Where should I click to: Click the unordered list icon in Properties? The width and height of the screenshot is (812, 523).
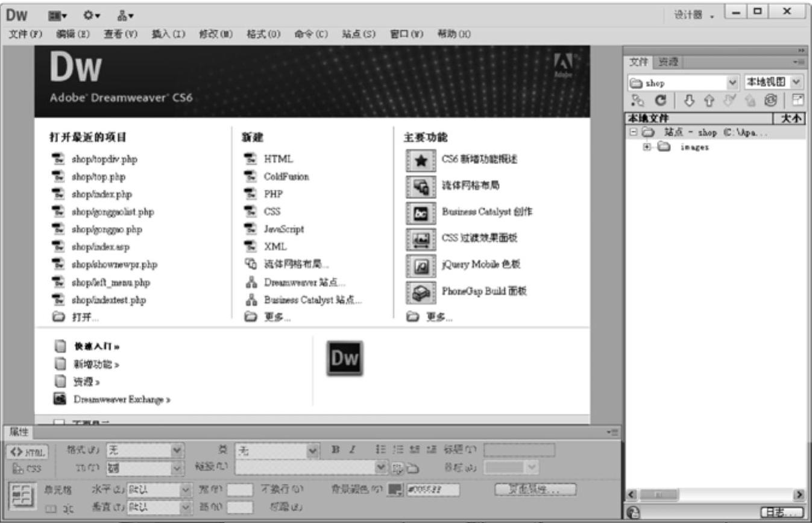(382, 449)
